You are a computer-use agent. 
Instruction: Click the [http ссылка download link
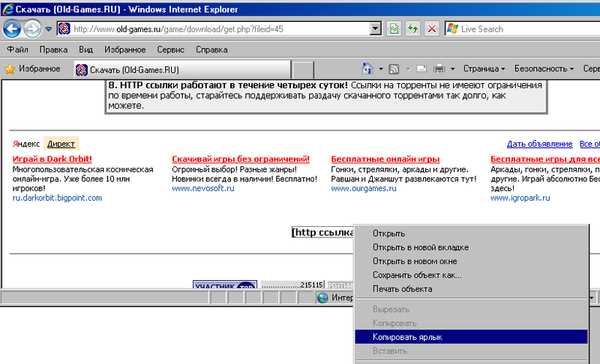click(322, 232)
